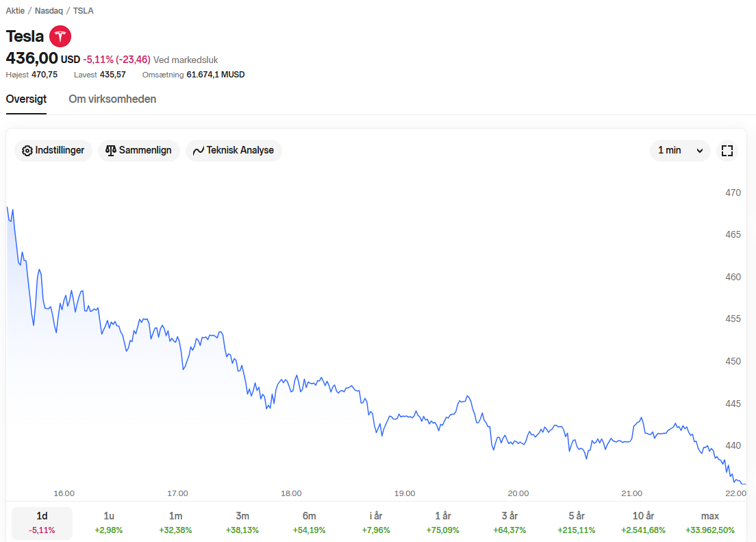Image resolution: width=756 pixels, height=542 pixels.
Task: Select the 6m time range
Action: [309, 523]
